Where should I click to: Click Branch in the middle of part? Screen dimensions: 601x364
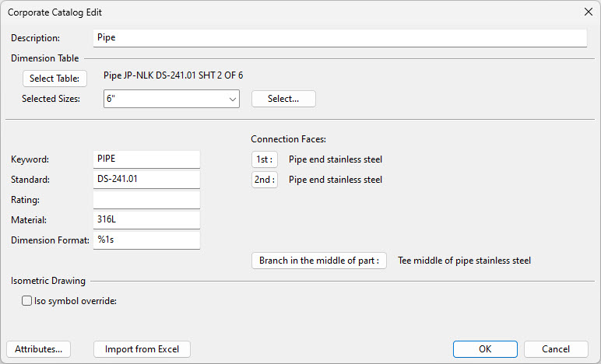318,261
